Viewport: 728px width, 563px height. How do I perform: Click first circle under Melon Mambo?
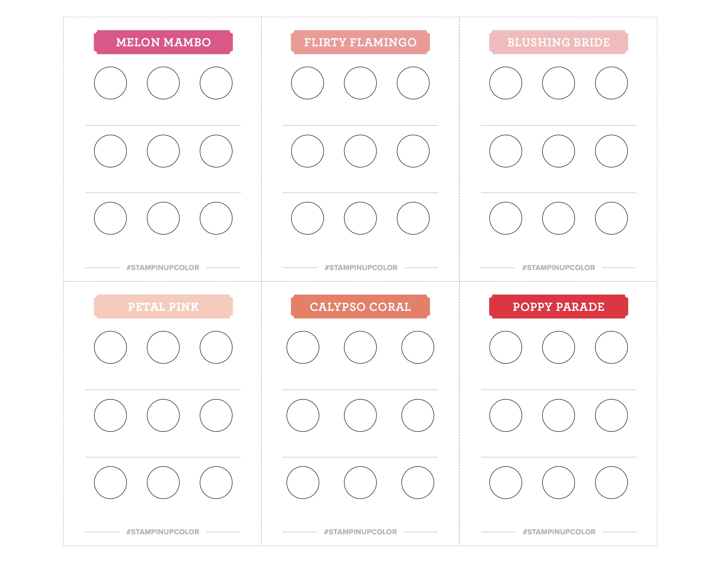point(111,83)
